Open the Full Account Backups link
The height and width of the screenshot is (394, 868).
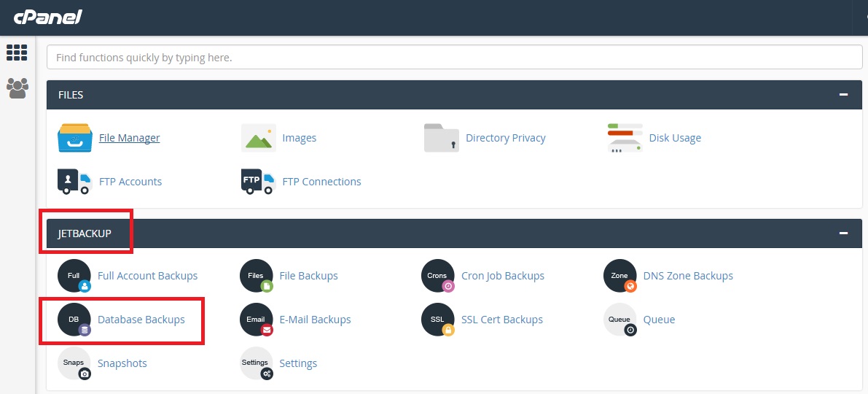148,275
